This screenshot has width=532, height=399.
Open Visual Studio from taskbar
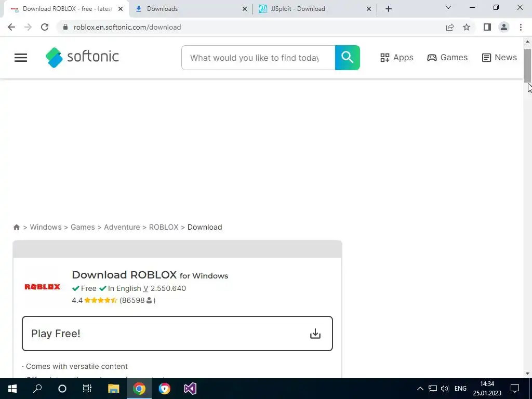point(190,389)
